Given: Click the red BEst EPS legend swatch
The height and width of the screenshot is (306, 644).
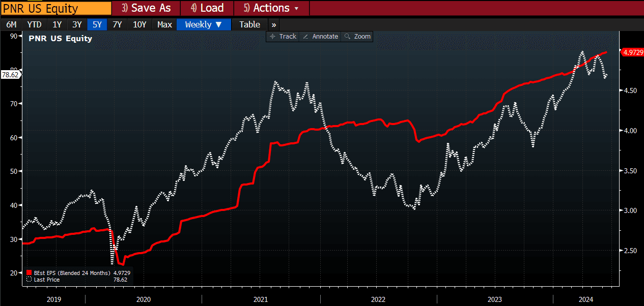Looking at the screenshot, I should [x=29, y=273].
